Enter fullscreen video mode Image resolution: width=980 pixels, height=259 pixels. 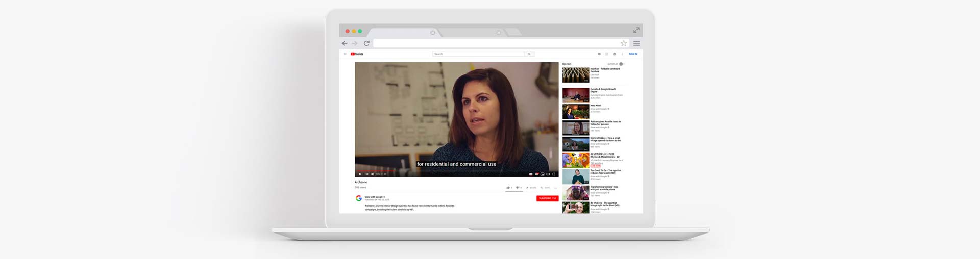pyautogui.click(x=554, y=174)
